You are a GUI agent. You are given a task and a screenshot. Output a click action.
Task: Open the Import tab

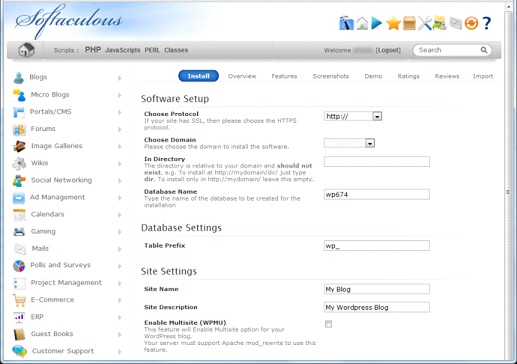483,76
